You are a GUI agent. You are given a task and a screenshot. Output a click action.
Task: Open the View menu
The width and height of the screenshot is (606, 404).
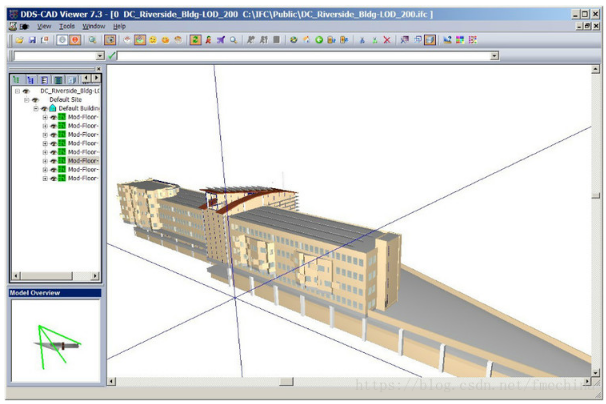coord(44,26)
